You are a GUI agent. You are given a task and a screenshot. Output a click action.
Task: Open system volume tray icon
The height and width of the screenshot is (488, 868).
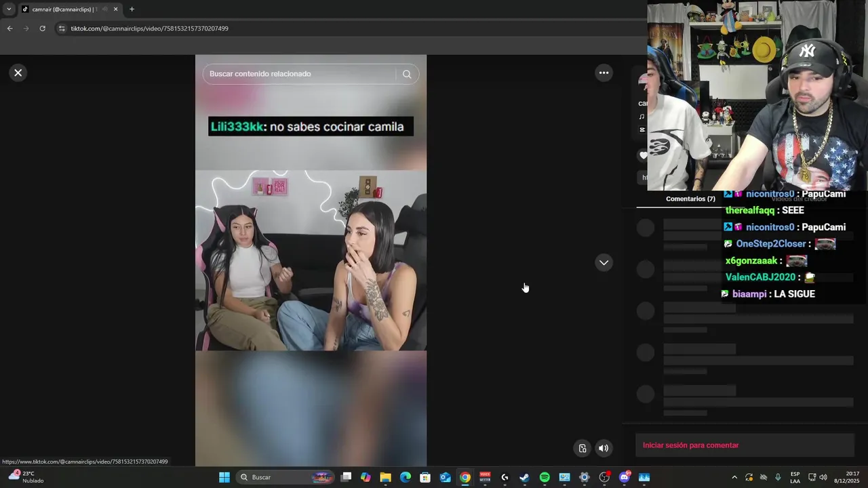coord(823,477)
